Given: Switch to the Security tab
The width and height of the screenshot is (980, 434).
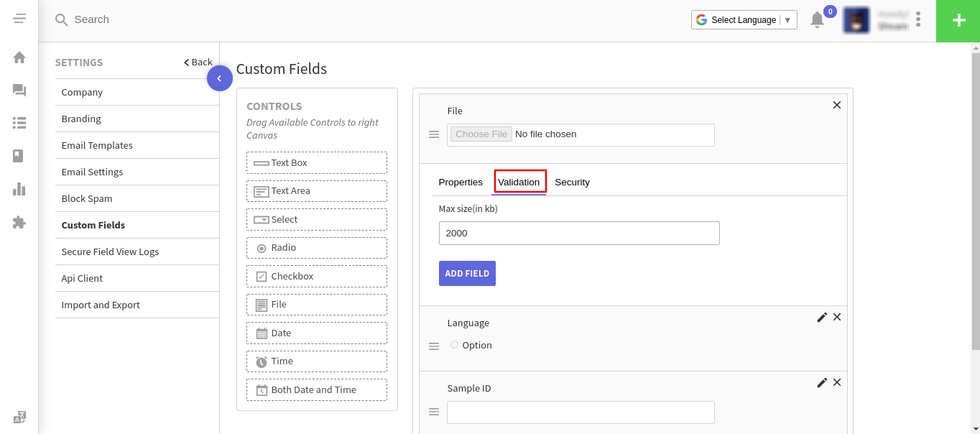Looking at the screenshot, I should (x=573, y=183).
